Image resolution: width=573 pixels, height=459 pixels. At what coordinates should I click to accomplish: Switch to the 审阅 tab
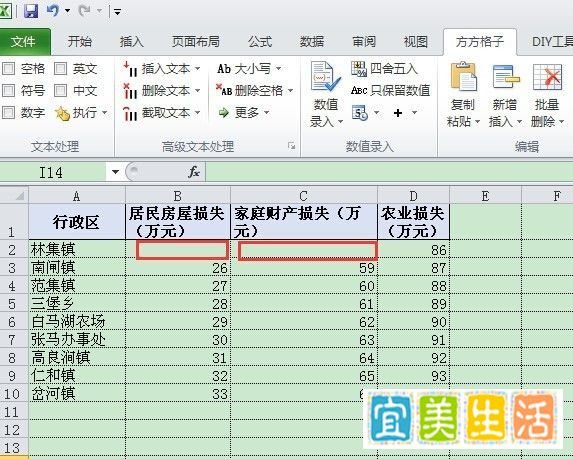(x=364, y=42)
